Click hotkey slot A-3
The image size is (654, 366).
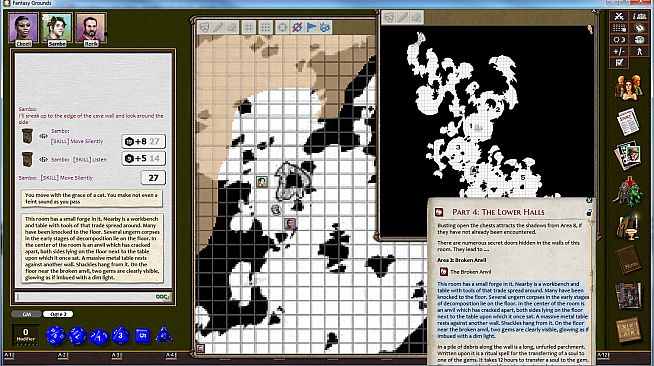(116, 355)
